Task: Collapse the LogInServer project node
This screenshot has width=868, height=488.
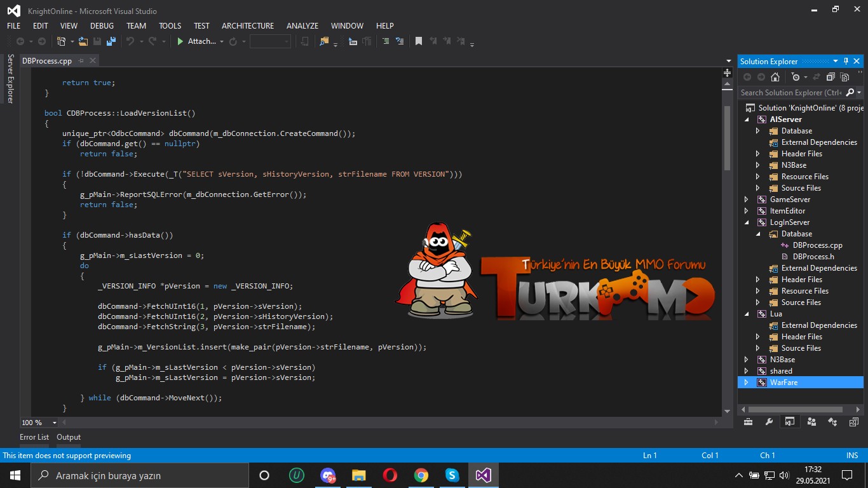Action: tap(747, 222)
